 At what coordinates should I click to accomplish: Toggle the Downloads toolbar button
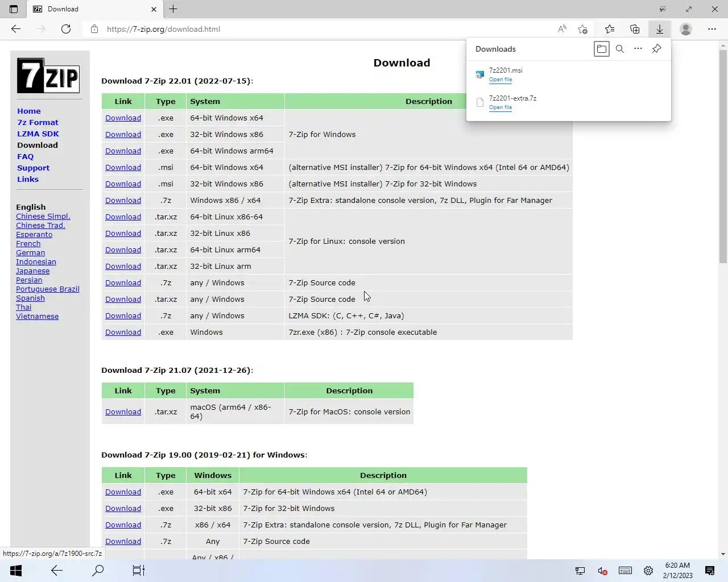pos(660,29)
